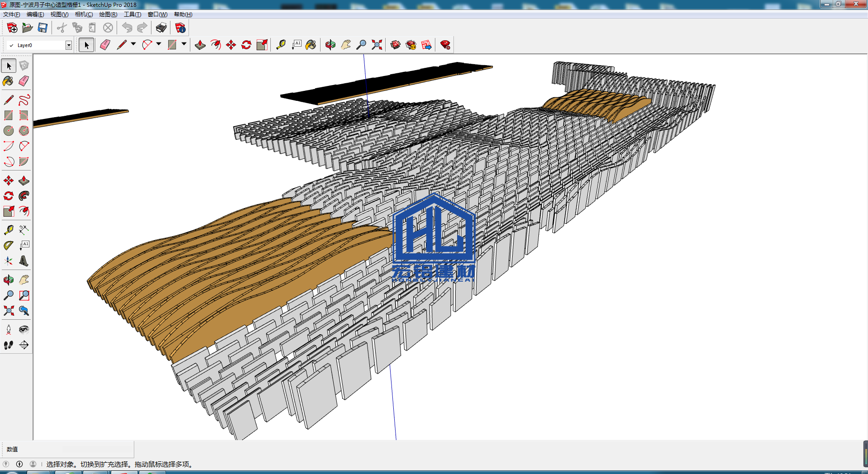This screenshot has height=474, width=868.
Task: Open the Model Info dialog icon
Action: point(180,28)
